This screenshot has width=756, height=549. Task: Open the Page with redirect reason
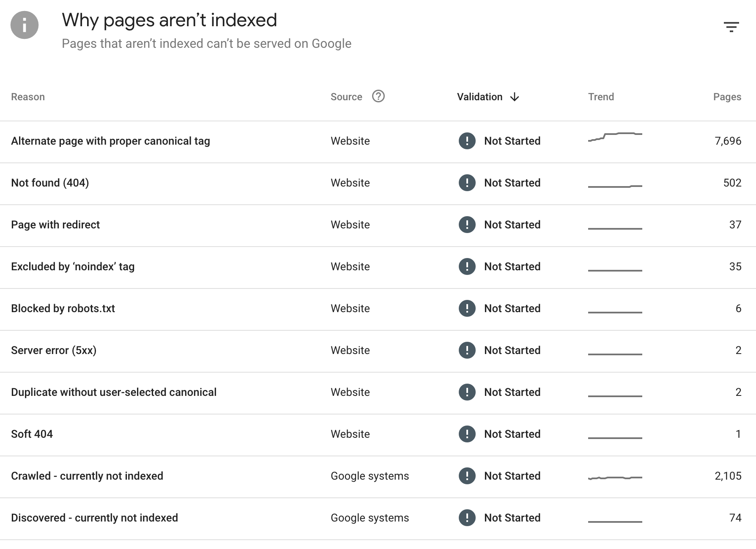click(55, 225)
